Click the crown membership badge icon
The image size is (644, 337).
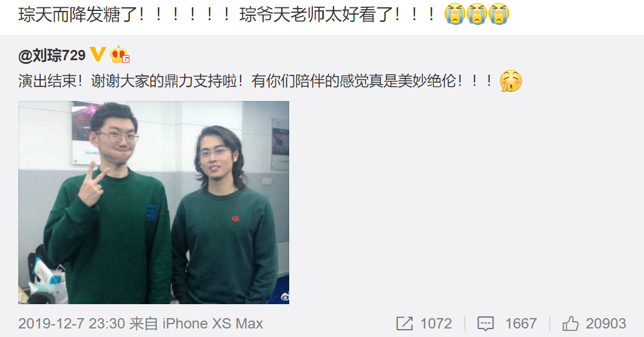tap(120, 55)
